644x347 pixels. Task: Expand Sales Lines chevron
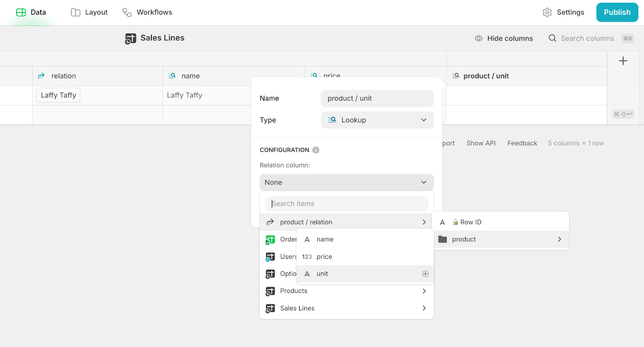point(424,308)
